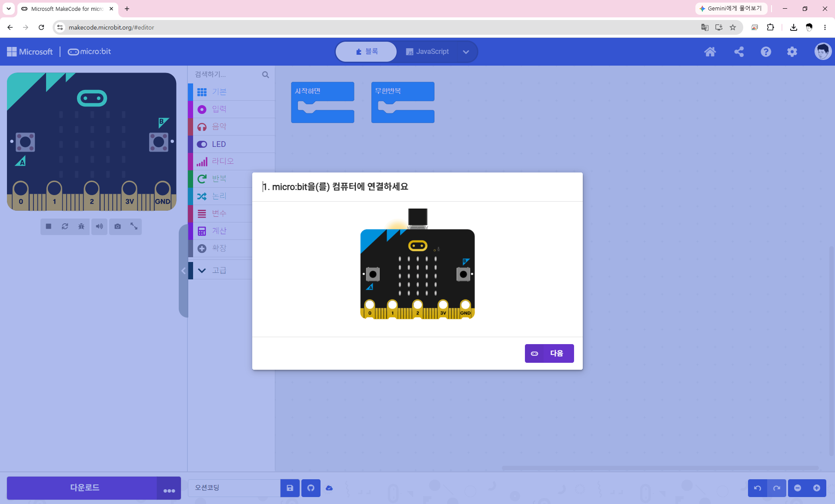Image resolution: width=835 pixels, height=504 pixels.
Task: Open the 계산 blocks category
Action: tap(220, 231)
